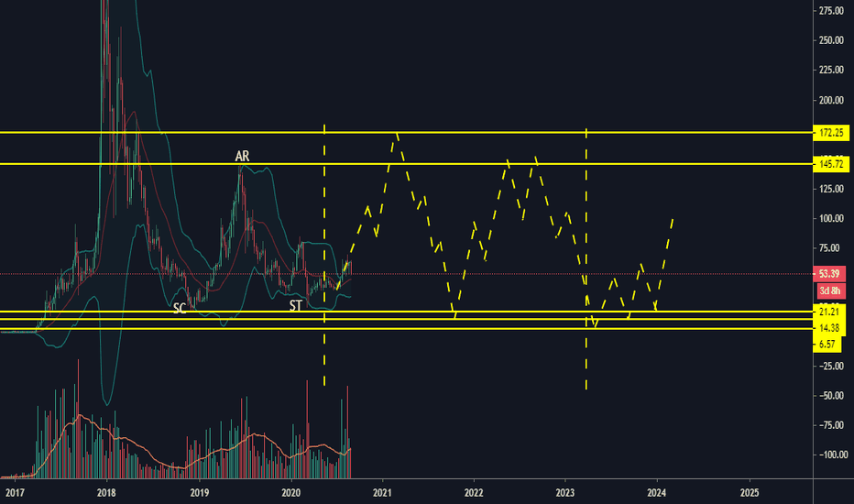The height and width of the screenshot is (504, 854).
Task: Click the 2019 label on time axis
Action: tap(200, 493)
